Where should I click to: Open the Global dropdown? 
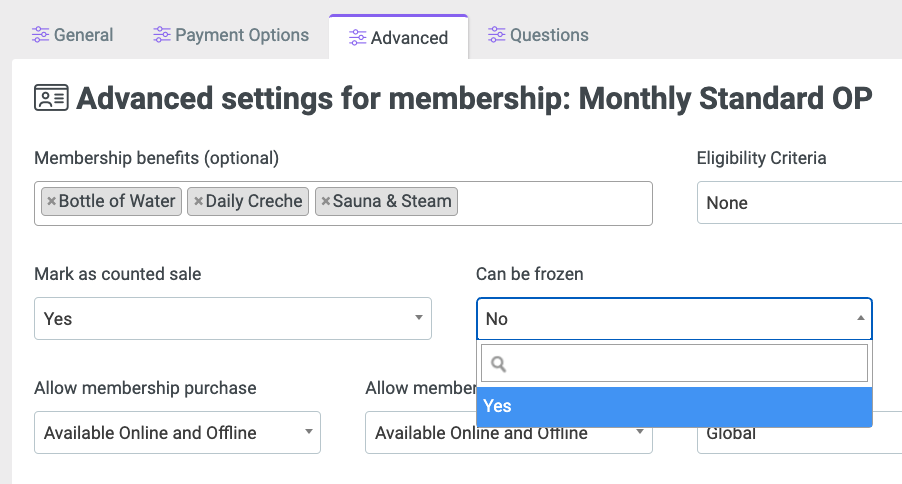800,432
